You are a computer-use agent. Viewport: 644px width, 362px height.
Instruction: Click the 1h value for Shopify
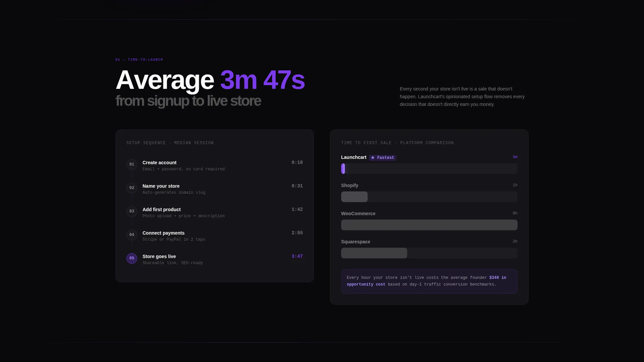click(515, 185)
